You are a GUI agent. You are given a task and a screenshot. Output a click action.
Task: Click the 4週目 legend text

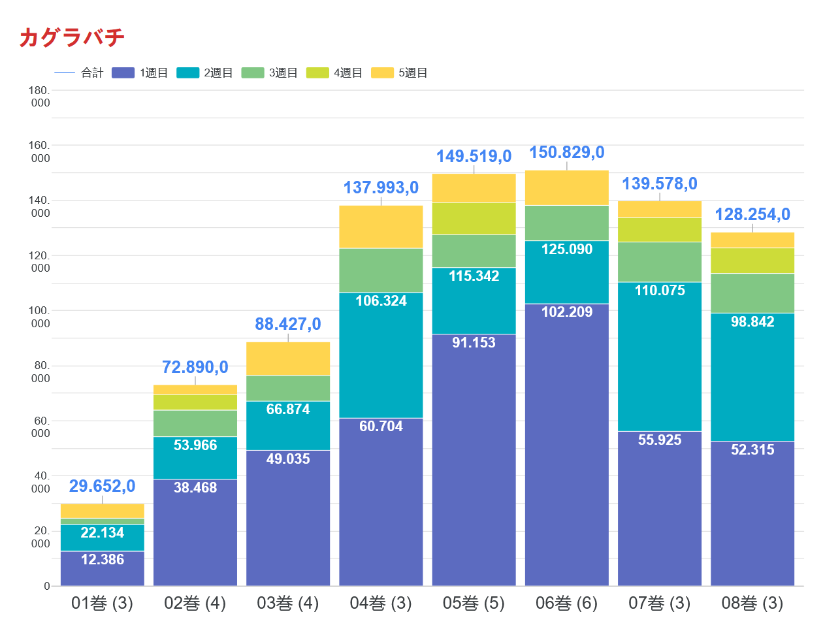pos(348,73)
